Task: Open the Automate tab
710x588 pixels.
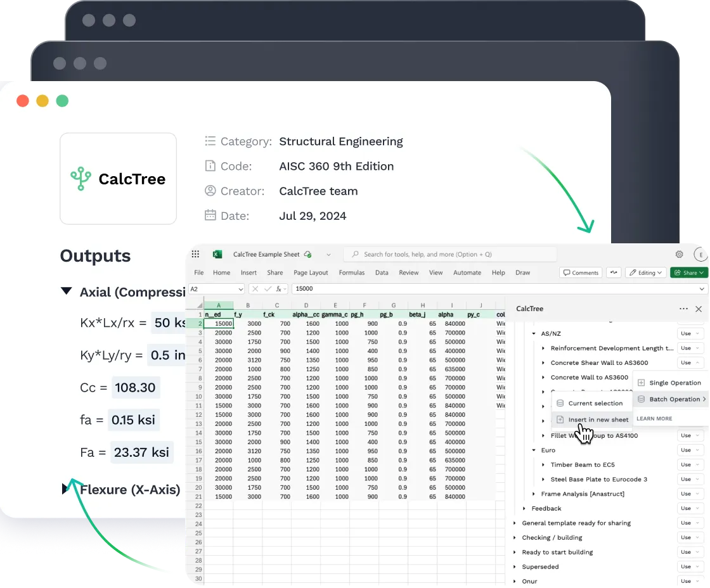Action: coord(467,272)
